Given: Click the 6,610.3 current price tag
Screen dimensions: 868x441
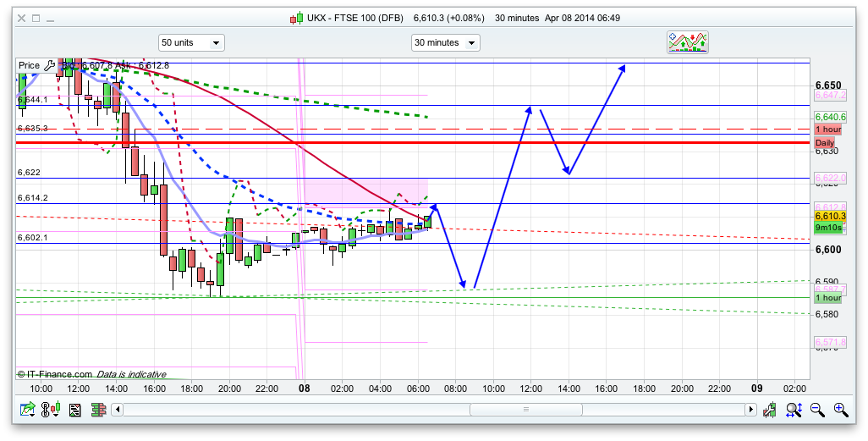Looking at the screenshot, I should [x=829, y=217].
